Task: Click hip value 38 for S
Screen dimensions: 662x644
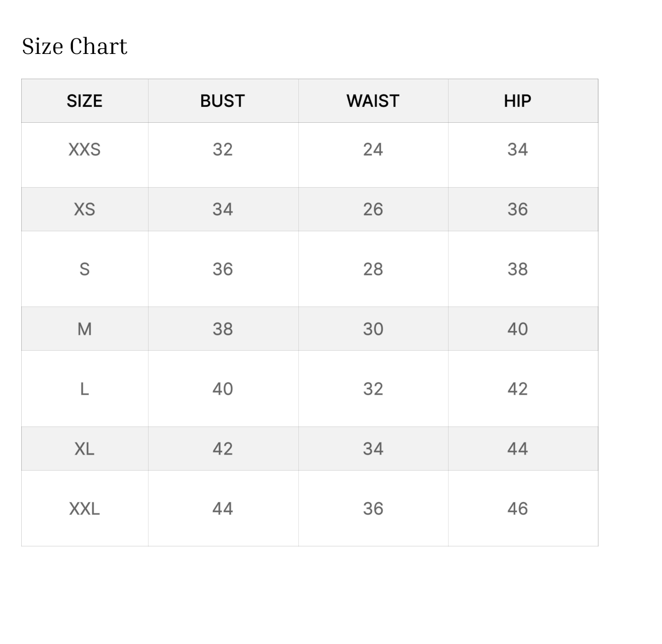Action: coord(517,269)
